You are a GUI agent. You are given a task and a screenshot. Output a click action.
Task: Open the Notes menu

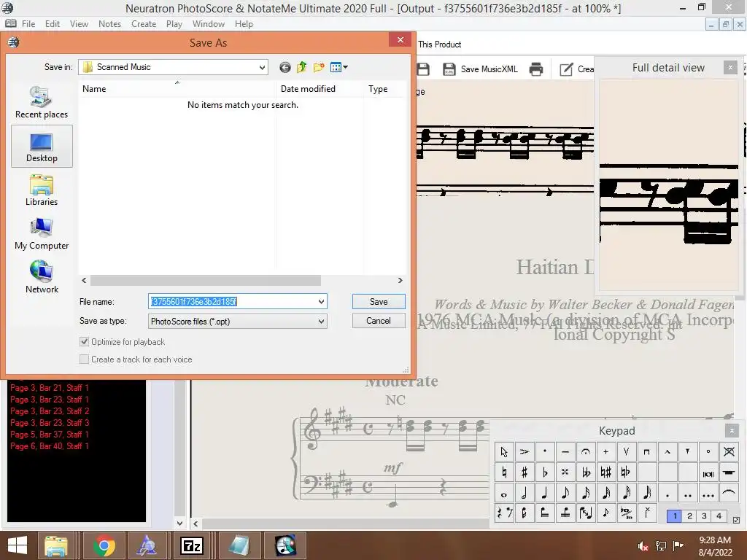109,24
